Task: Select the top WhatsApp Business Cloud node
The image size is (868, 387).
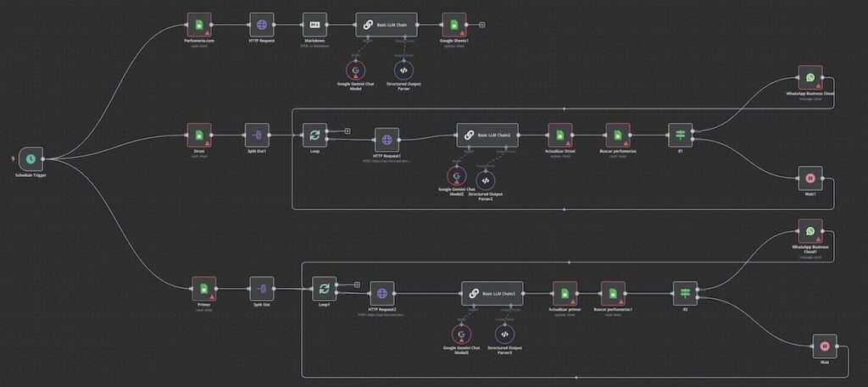Action: pyautogui.click(x=810, y=79)
